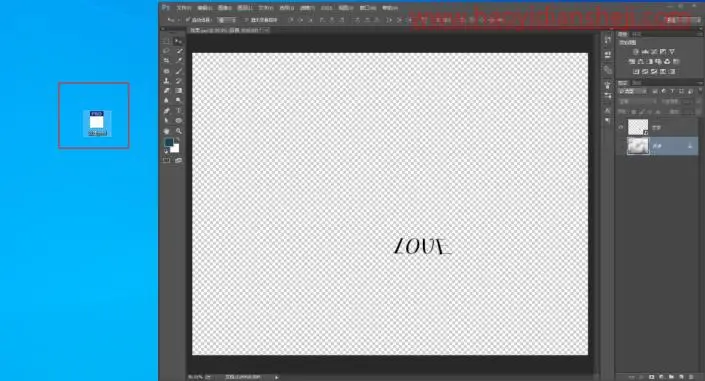Toggle visibility of the locked bottom layer
This screenshot has width=705, height=381.
tap(621, 146)
